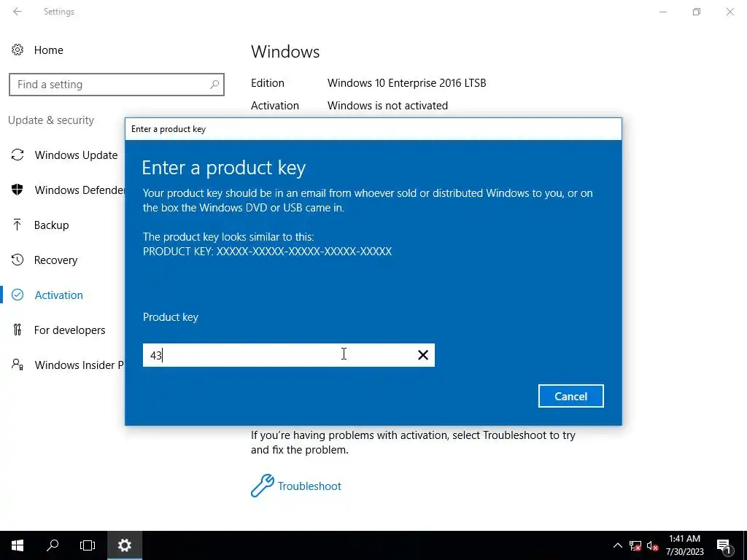Cancel the product key dialog

pos(570,396)
